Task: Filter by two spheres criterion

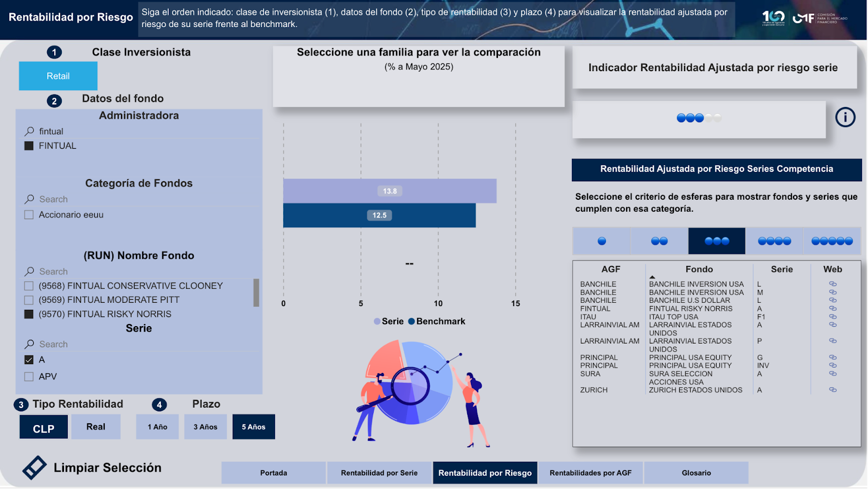Action: pos(659,241)
